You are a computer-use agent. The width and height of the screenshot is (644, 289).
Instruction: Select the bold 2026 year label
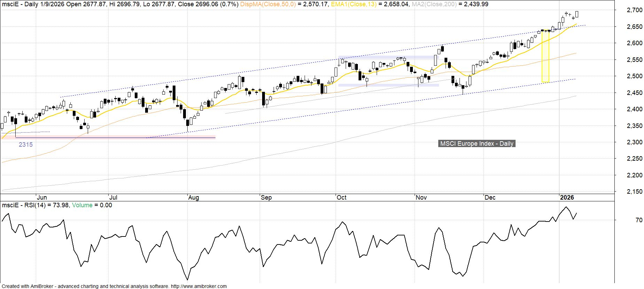(x=567, y=198)
